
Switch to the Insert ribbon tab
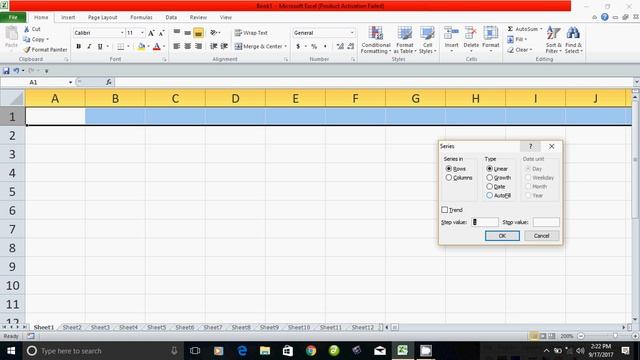(68, 18)
